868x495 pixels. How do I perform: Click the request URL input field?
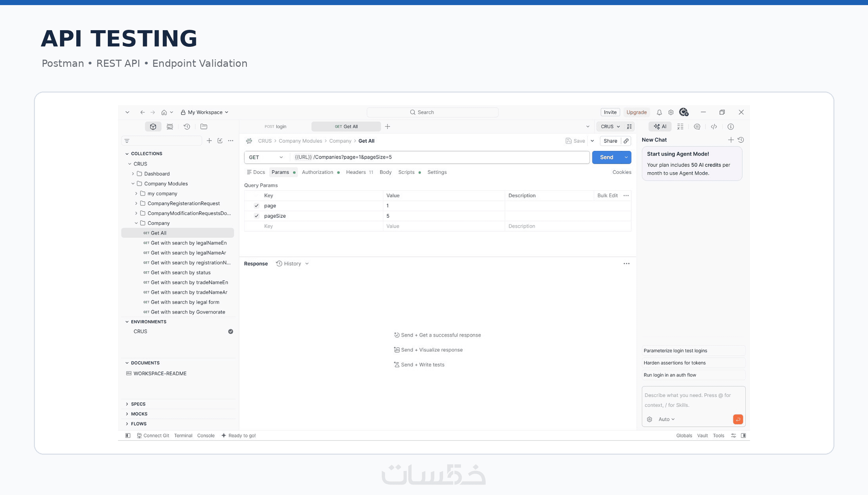point(440,157)
